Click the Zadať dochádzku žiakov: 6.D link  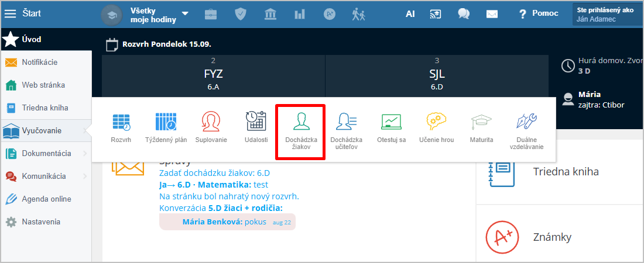(214, 173)
